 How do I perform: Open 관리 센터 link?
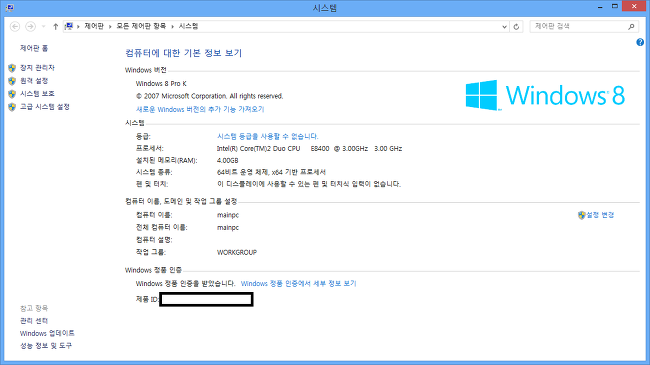34,321
